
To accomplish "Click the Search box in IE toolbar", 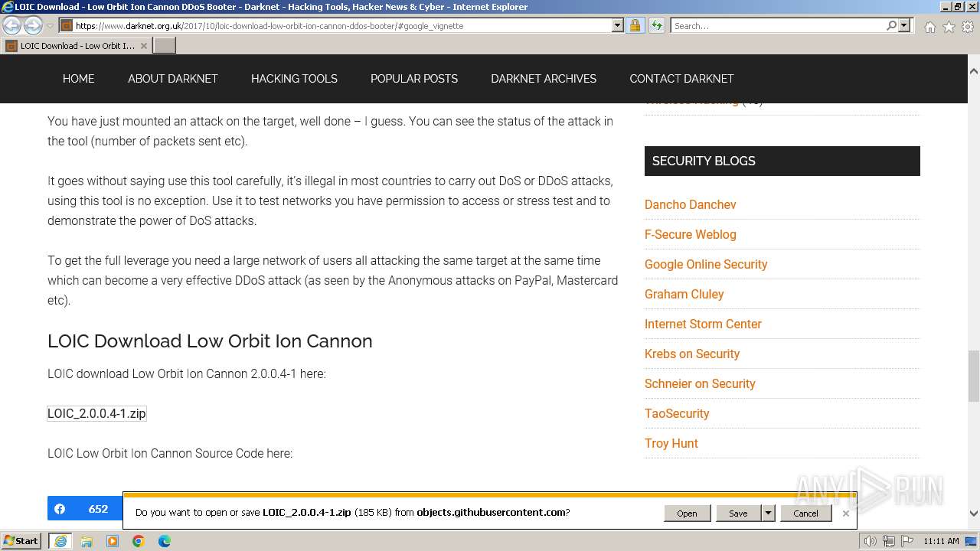I will [778, 25].
